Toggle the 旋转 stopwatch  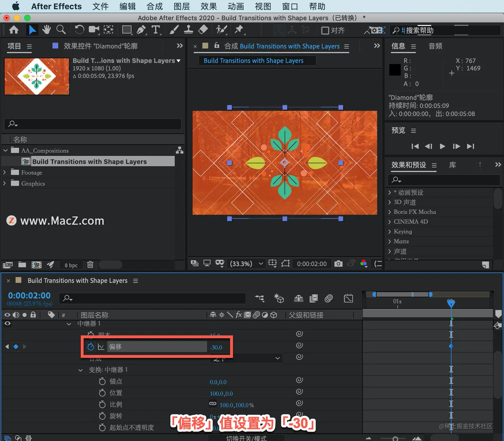(x=102, y=416)
